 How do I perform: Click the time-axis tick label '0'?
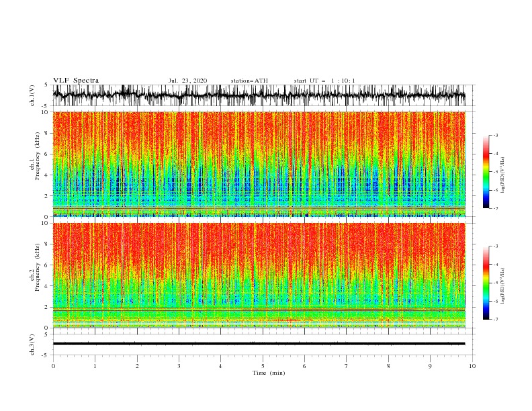pyautogui.click(x=53, y=366)
